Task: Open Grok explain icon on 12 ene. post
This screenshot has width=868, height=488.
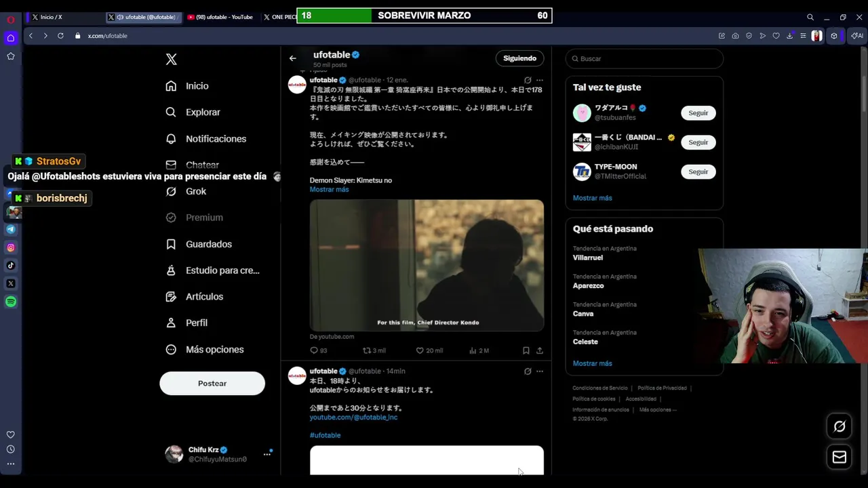Action: tap(528, 80)
